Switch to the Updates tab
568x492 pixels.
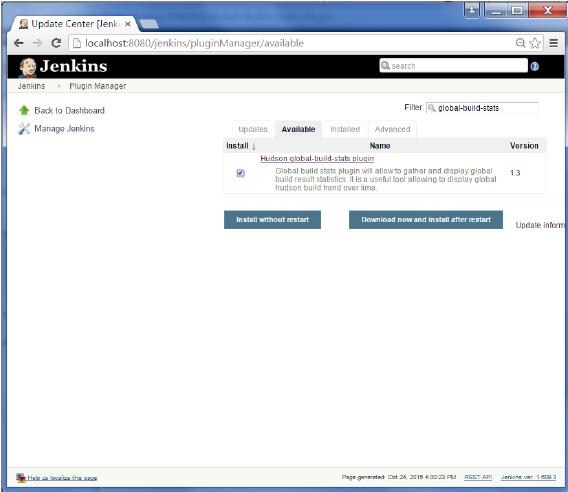(x=253, y=129)
